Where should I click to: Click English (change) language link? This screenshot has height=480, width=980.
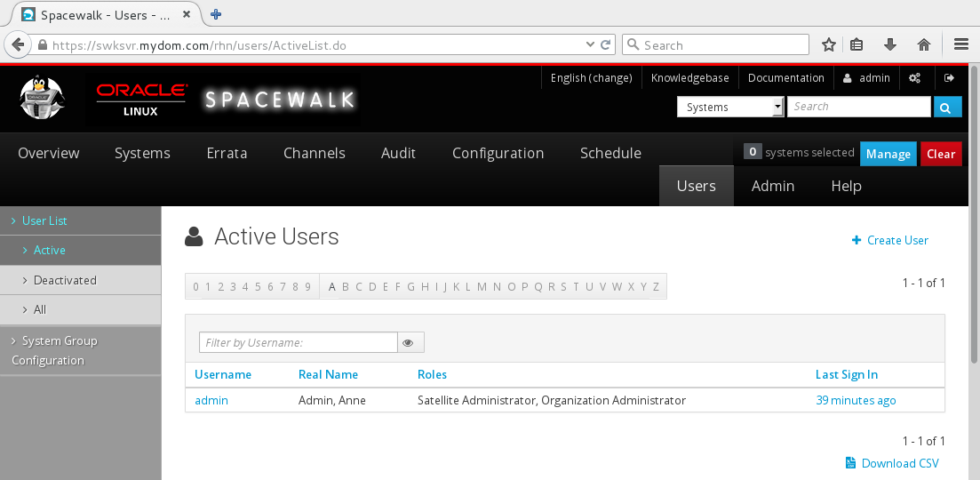click(x=591, y=78)
